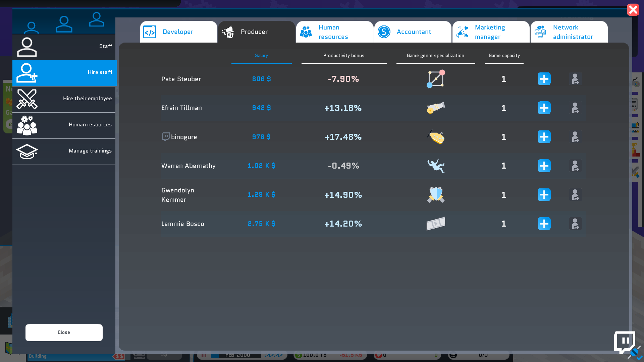The width and height of the screenshot is (644, 362).
Task: Switch to Network administrator tab
Action: pyautogui.click(x=569, y=32)
